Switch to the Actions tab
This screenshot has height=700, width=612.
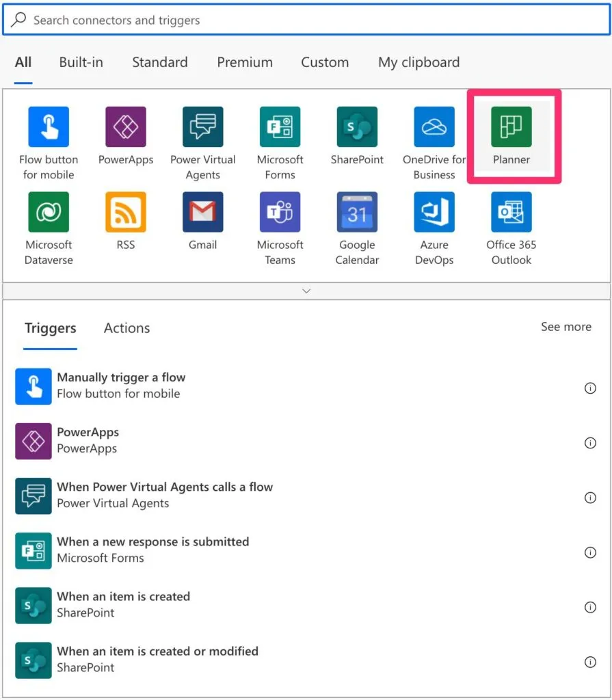click(x=127, y=328)
